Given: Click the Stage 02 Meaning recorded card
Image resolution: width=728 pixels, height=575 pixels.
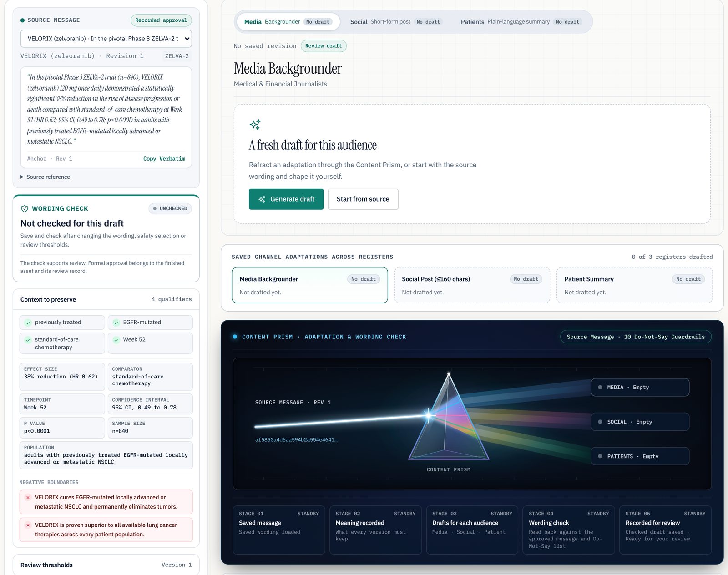Looking at the screenshot, I should (375, 530).
